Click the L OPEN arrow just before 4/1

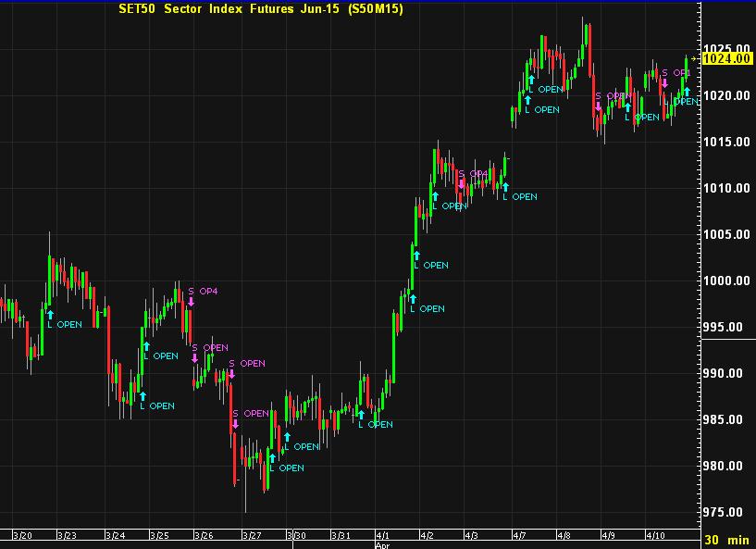361,414
